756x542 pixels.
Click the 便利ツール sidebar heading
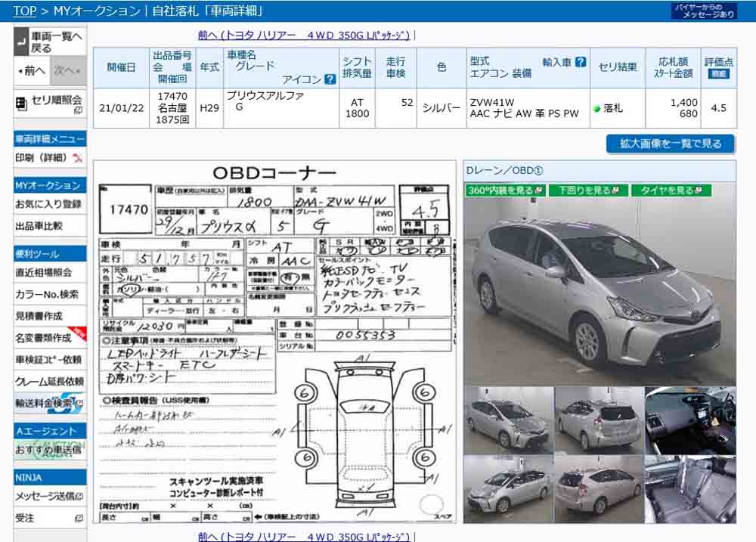[x=50, y=254]
